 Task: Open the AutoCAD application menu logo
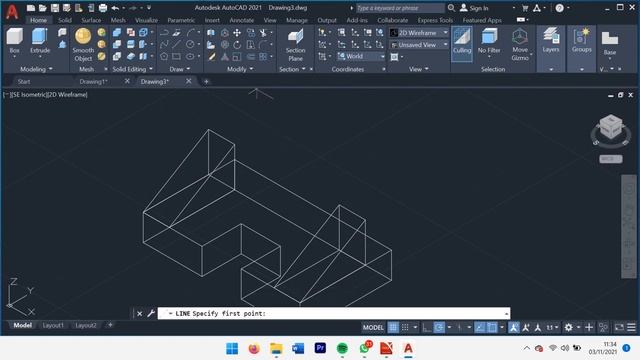click(12, 11)
